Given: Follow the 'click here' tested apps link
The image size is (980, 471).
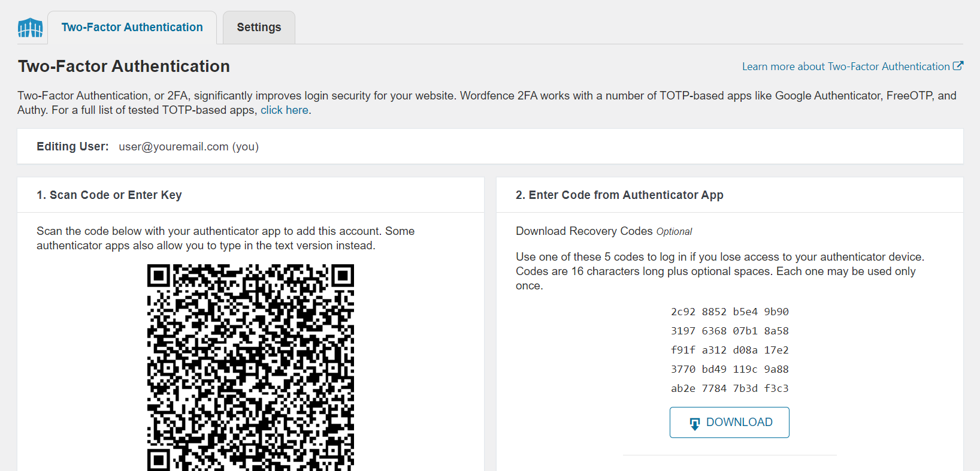Looking at the screenshot, I should (x=285, y=110).
